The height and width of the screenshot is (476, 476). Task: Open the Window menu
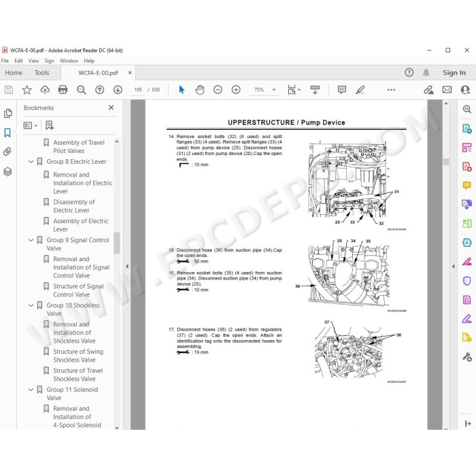69,61
